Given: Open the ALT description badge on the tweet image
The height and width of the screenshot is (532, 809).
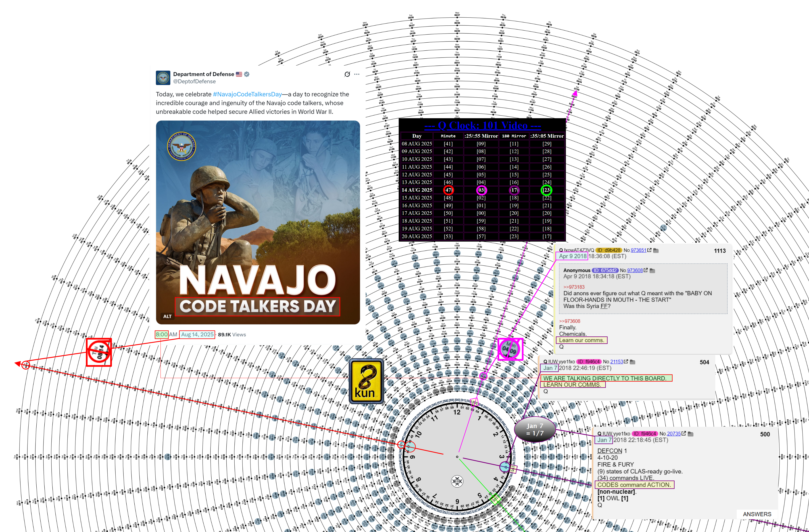Looking at the screenshot, I should pos(167,316).
